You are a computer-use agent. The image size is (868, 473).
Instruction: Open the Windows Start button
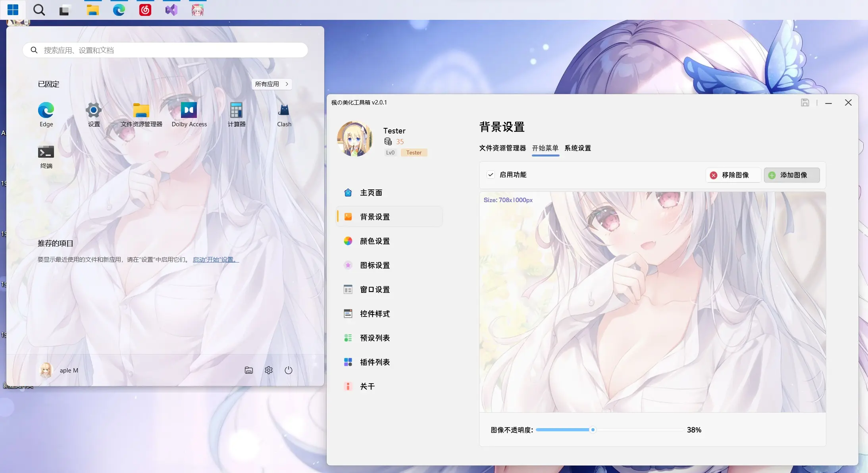point(13,10)
